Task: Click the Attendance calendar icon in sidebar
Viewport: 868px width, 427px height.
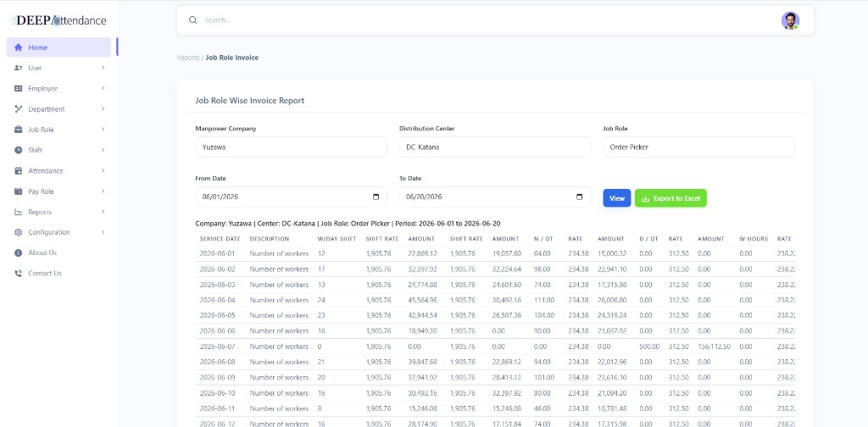Action: (x=19, y=171)
